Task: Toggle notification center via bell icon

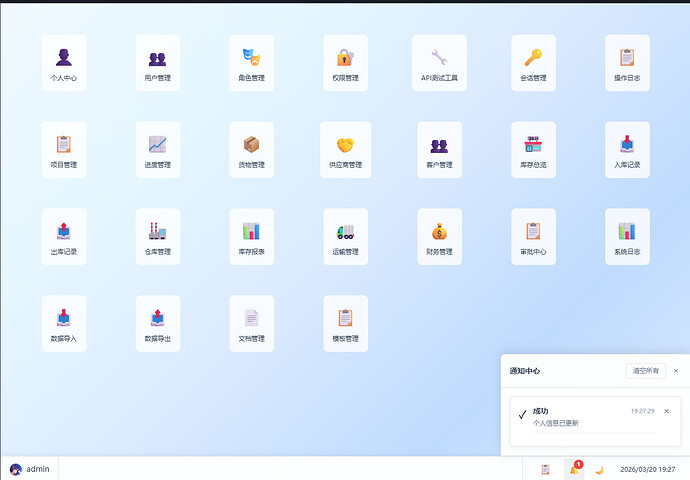Action: [574, 469]
